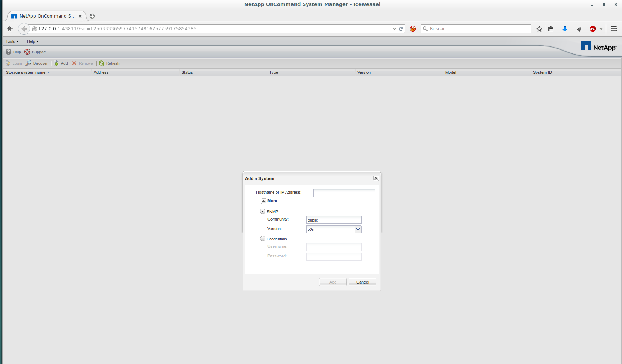
Task: Open the Tools menu
Action: point(12,41)
